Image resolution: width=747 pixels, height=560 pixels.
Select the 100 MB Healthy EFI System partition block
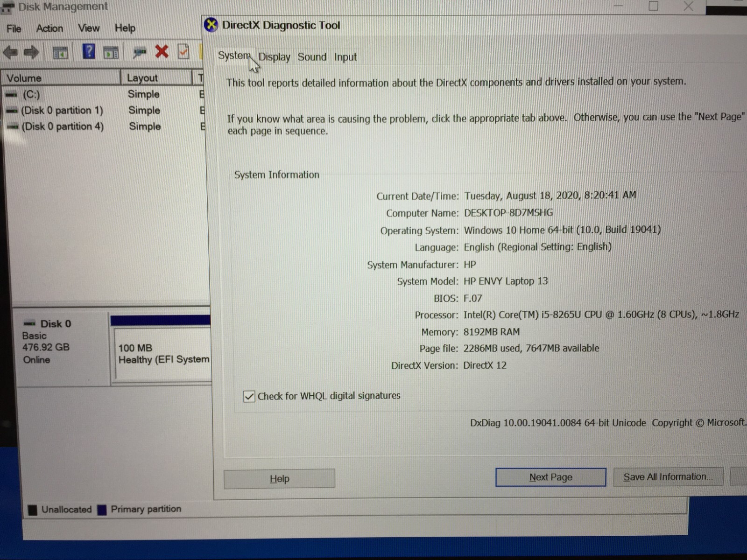162,354
